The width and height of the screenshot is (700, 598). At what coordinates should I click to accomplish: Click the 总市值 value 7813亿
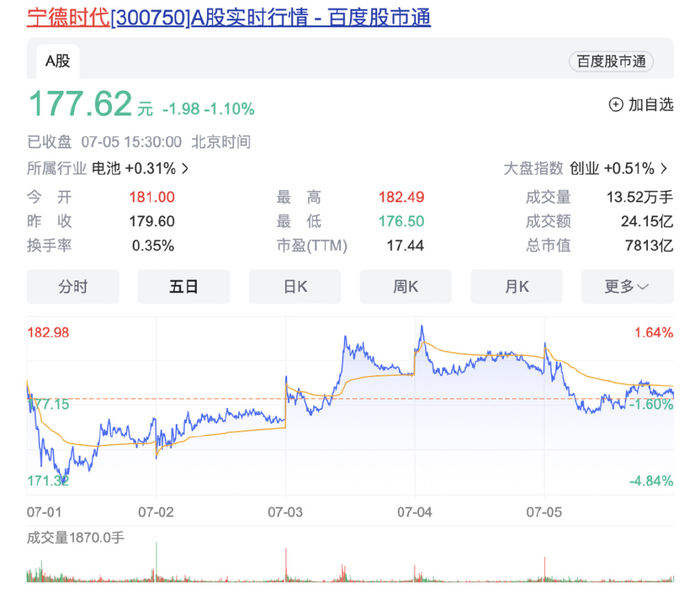(x=649, y=245)
